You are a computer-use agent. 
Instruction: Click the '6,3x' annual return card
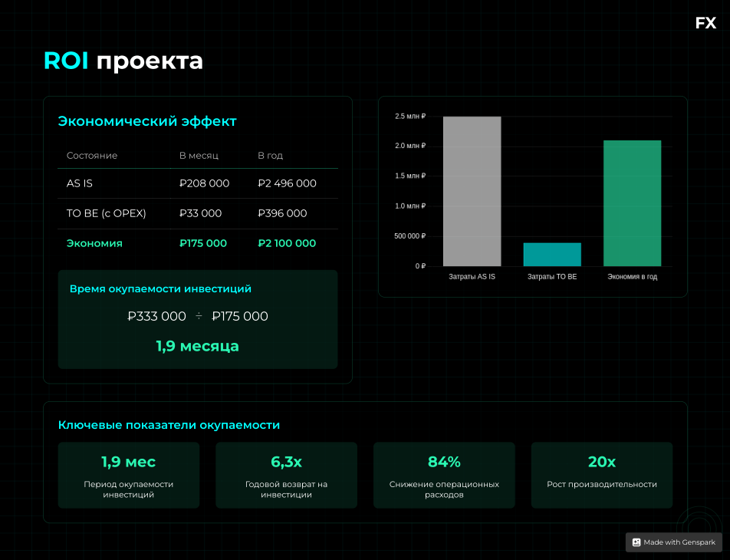[286, 475]
